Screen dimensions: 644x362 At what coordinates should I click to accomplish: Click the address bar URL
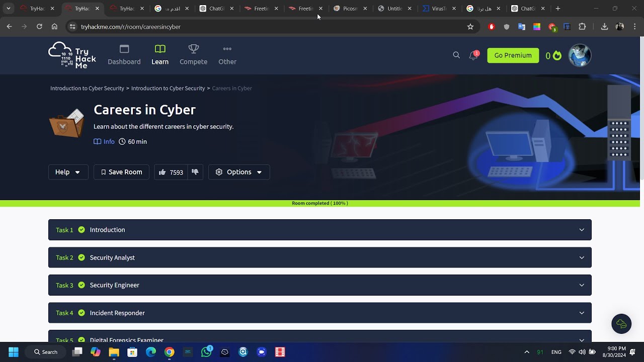130,27
